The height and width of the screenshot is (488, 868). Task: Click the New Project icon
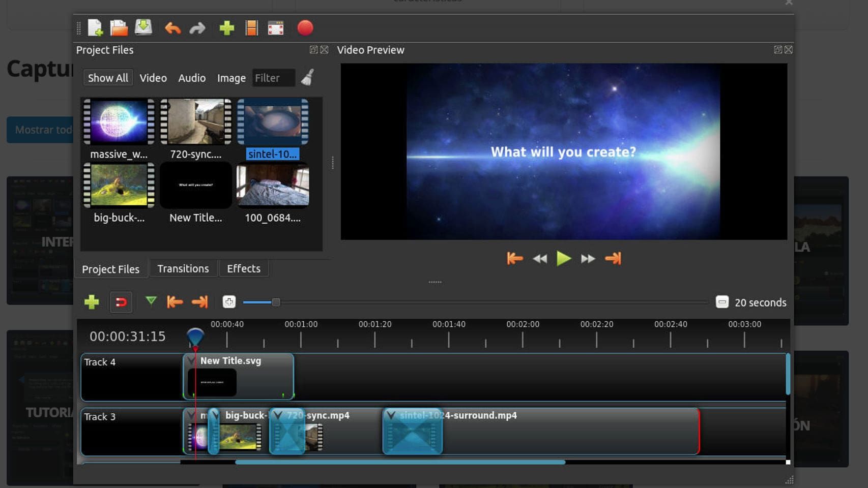pyautogui.click(x=95, y=28)
